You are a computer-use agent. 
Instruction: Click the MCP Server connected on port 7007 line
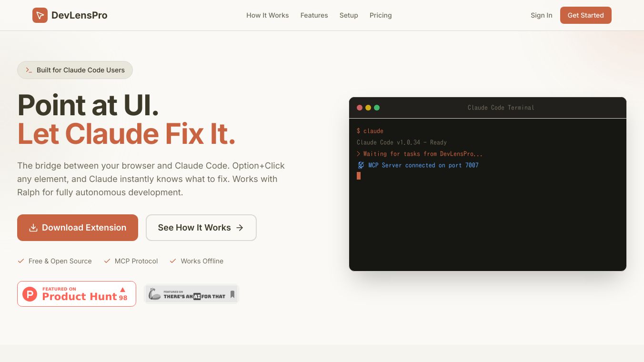click(x=418, y=165)
